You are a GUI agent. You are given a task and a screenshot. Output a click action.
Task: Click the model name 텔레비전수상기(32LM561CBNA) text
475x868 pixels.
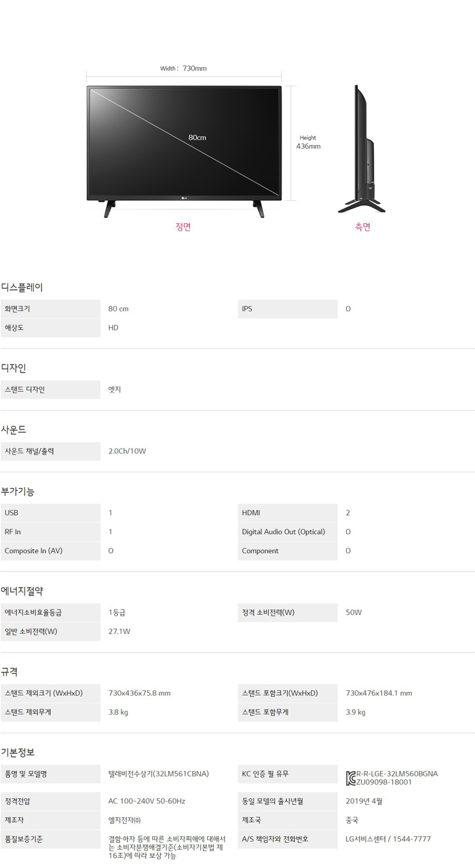tap(159, 774)
